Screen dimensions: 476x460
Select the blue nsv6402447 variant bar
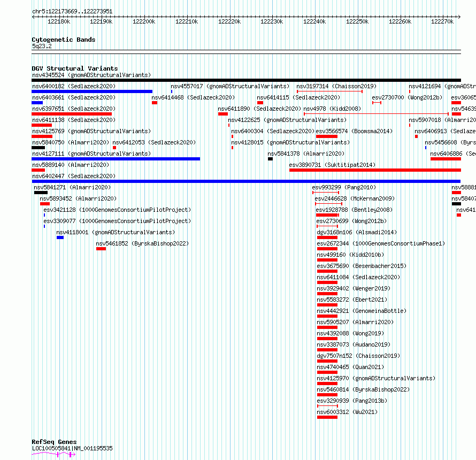pyautogui.click(x=246, y=181)
